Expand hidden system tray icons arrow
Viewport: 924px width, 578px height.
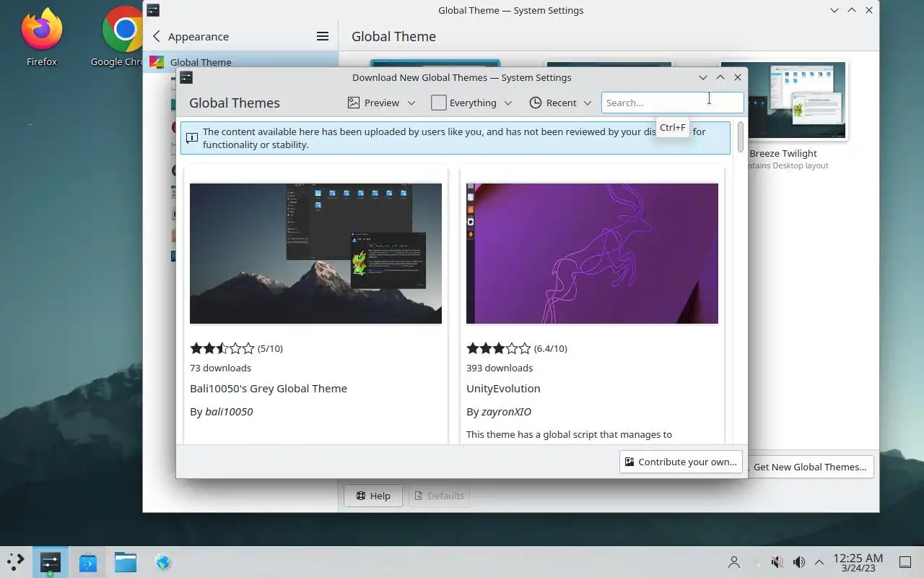coord(819,562)
